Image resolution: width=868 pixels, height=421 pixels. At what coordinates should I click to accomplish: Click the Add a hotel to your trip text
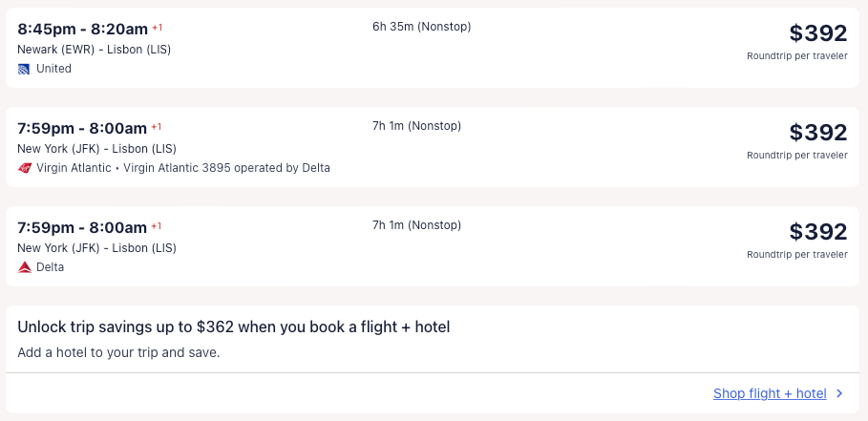click(118, 352)
